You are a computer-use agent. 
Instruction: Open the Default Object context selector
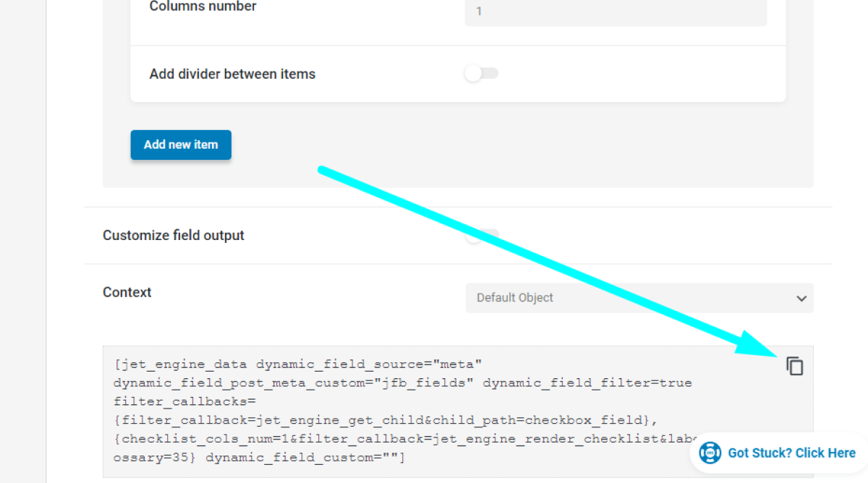[639, 298]
